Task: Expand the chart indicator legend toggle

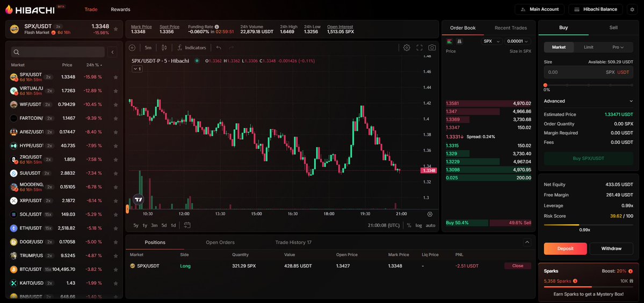Action: click(x=137, y=69)
